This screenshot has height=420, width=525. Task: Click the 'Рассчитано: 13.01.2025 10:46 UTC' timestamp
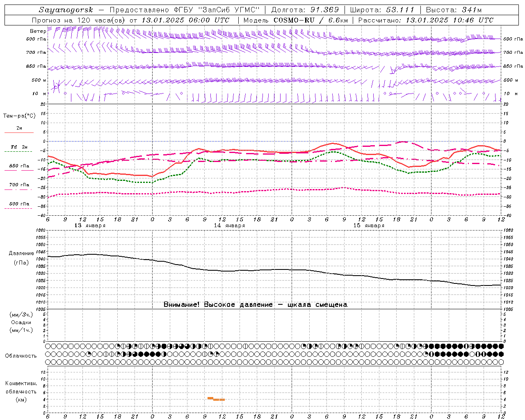426,20
